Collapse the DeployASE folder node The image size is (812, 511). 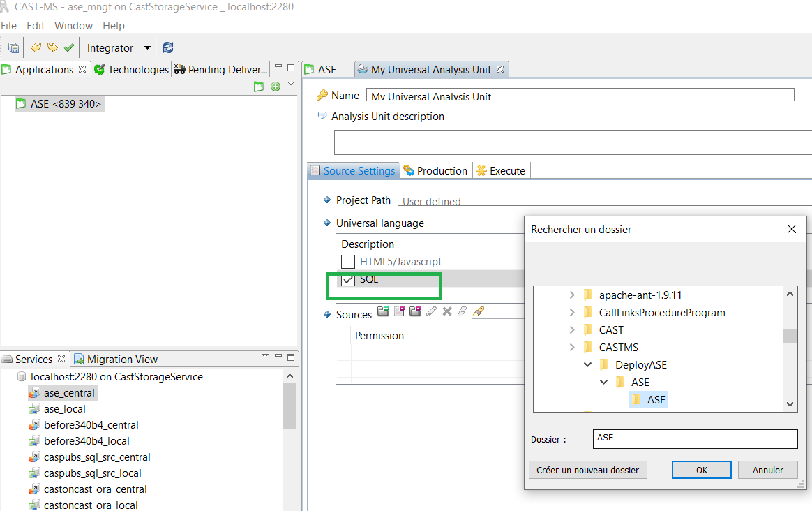[x=588, y=365]
